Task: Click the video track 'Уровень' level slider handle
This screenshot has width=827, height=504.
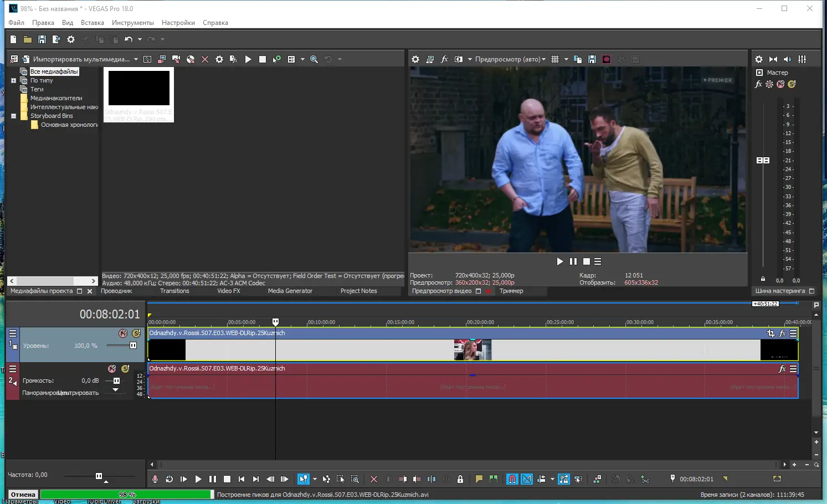Action: coord(133,346)
